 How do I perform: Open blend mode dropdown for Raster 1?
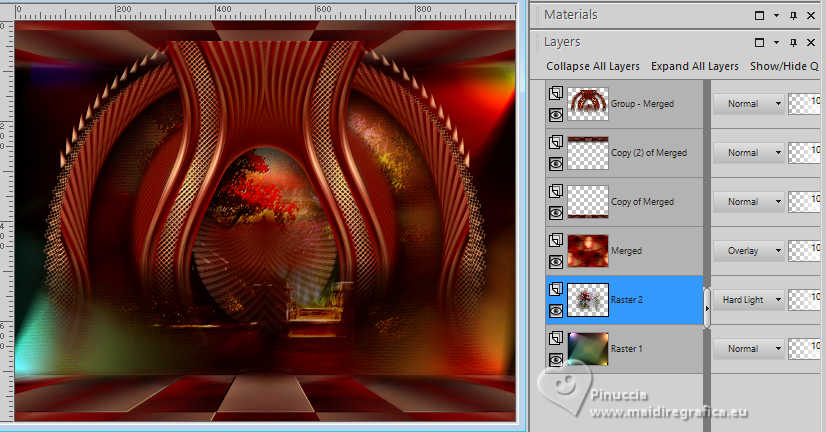click(749, 349)
